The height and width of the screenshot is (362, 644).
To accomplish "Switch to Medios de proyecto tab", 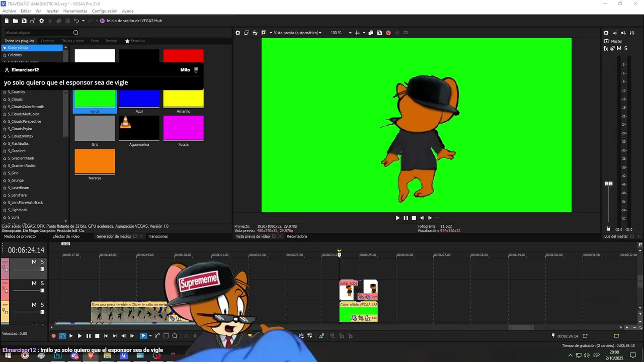I will 20,236.
